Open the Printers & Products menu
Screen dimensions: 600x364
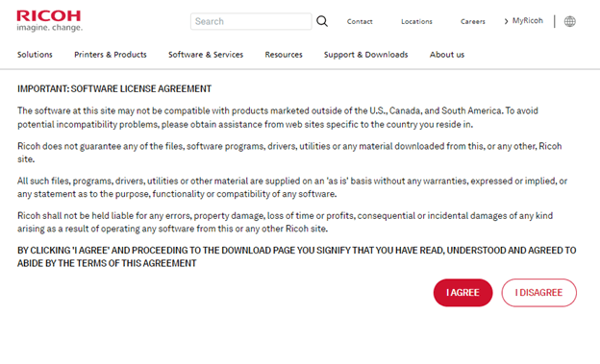point(111,55)
